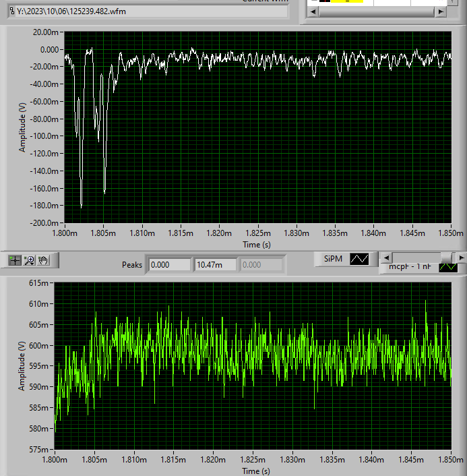Click the file path browse icon
Viewport: 467px width, 476px height.
(11, 11)
